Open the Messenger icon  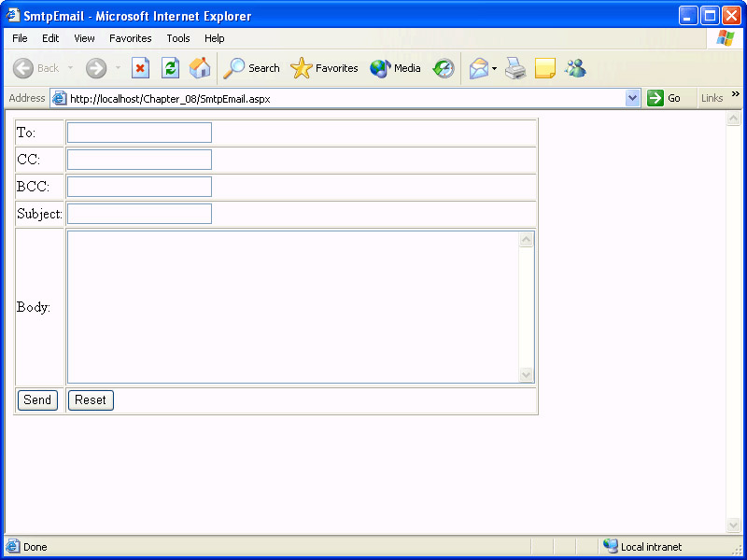coord(575,68)
